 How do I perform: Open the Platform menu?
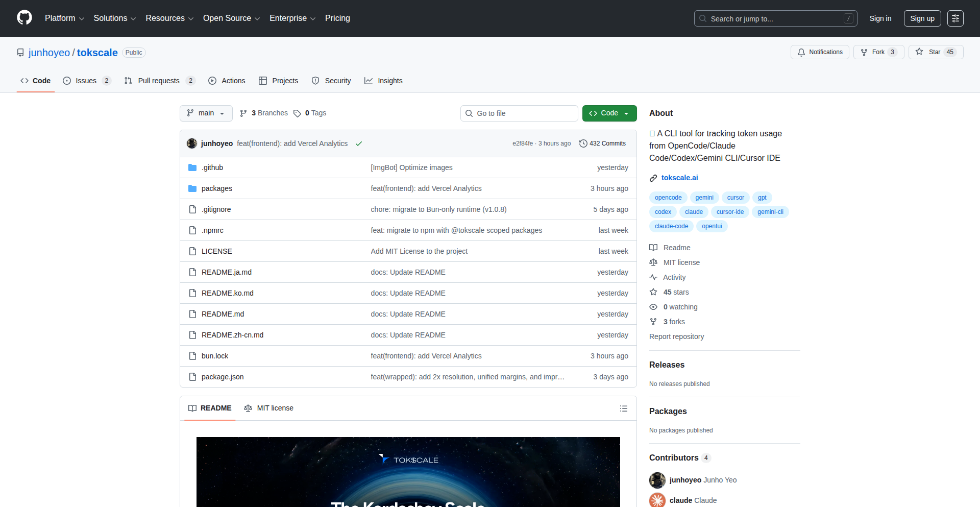pyautogui.click(x=64, y=18)
